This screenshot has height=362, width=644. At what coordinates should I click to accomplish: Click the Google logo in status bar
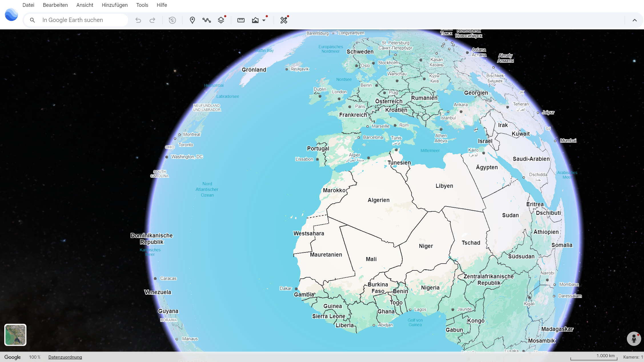[13, 357]
